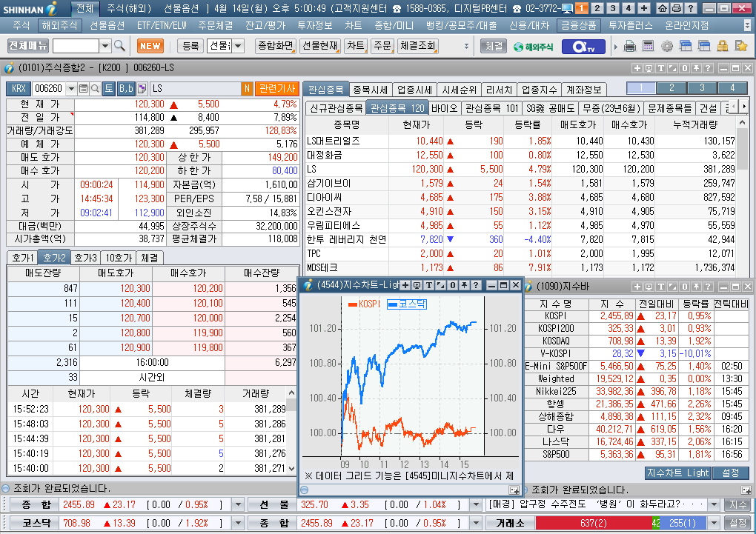Click the stock code 006260 input field
Image resolution: width=756 pixels, height=534 pixels.
tap(49, 89)
